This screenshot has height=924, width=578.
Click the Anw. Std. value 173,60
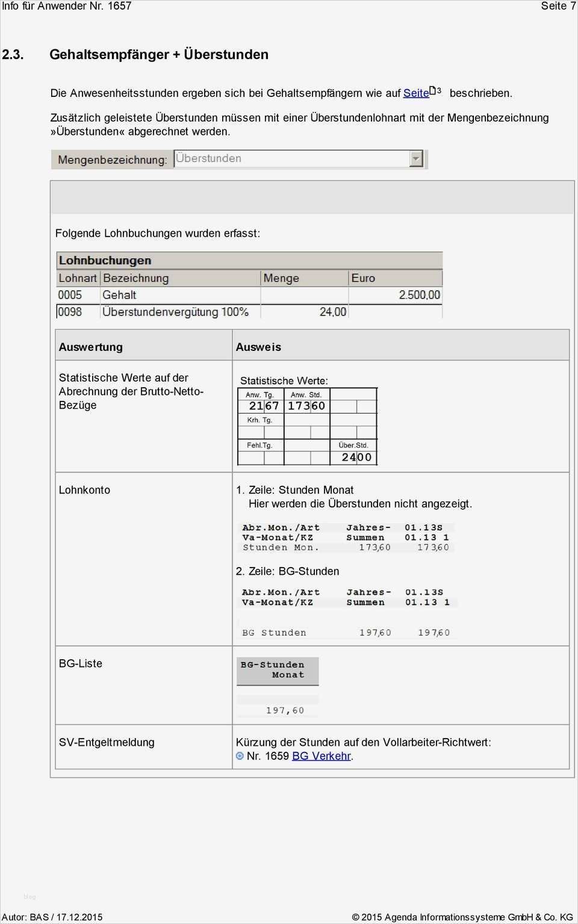[307, 406]
